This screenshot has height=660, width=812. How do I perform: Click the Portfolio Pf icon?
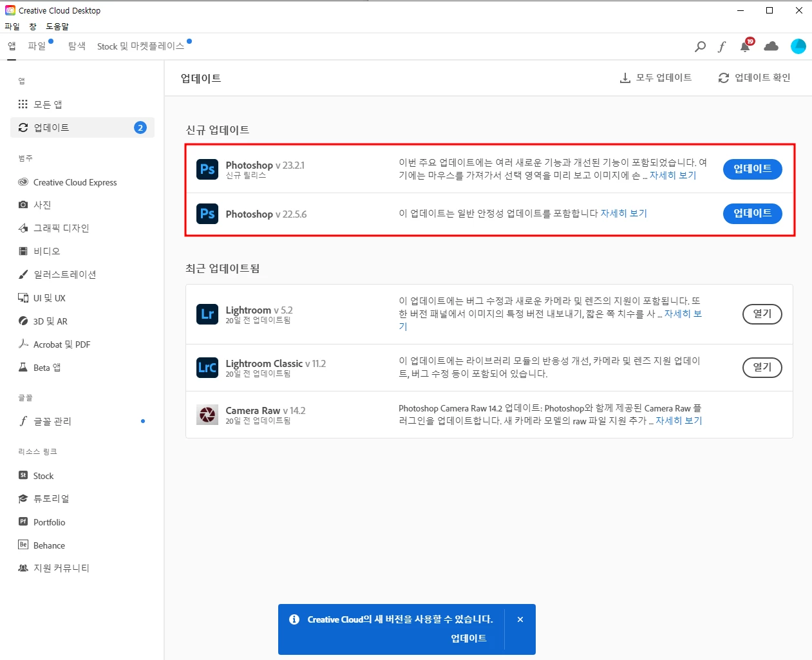[23, 522]
